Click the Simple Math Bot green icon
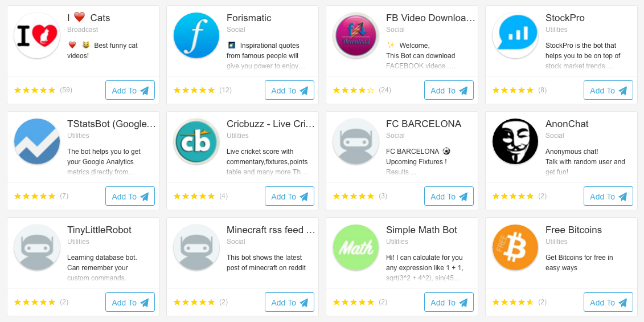Screen dimensions: 644x322 pos(356,247)
